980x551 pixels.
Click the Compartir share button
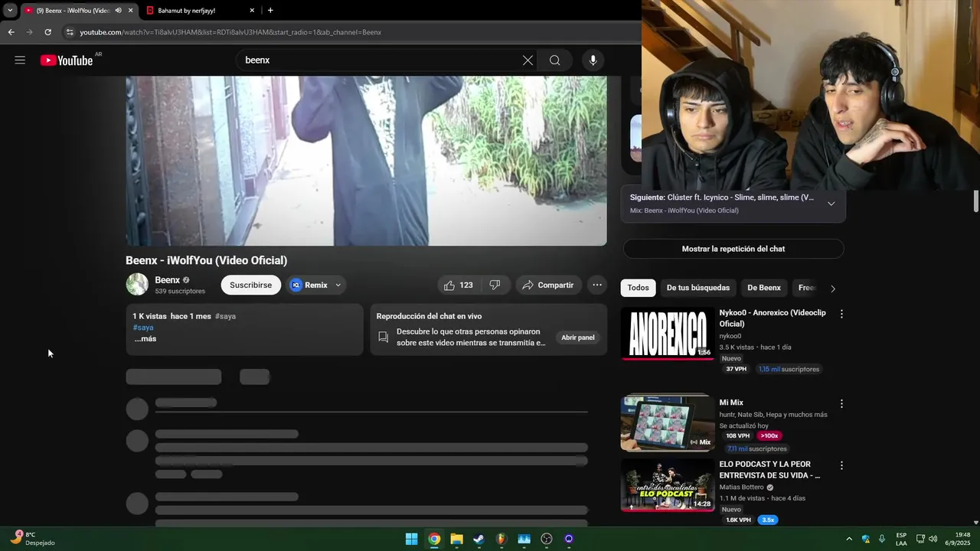[x=548, y=285]
